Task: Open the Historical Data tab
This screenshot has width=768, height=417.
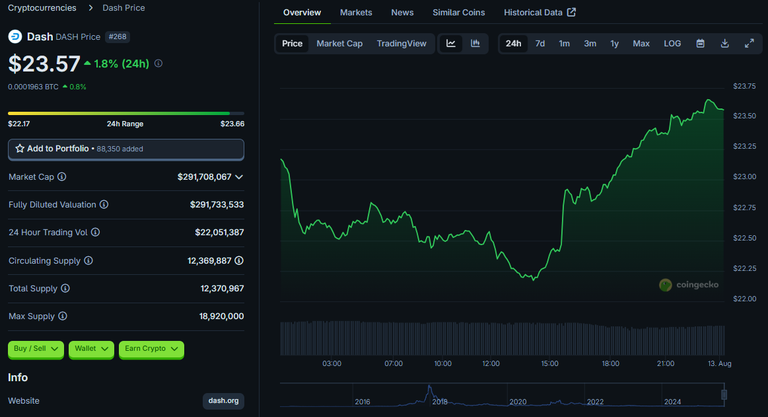Action: tap(540, 12)
